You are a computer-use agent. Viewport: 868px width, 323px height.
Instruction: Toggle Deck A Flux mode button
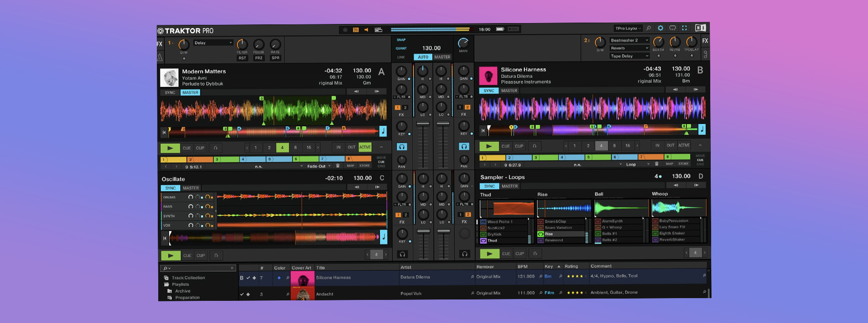coord(216,148)
